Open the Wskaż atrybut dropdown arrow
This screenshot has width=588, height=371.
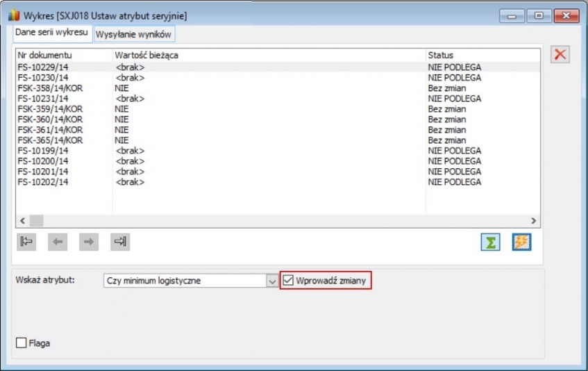[x=272, y=281]
